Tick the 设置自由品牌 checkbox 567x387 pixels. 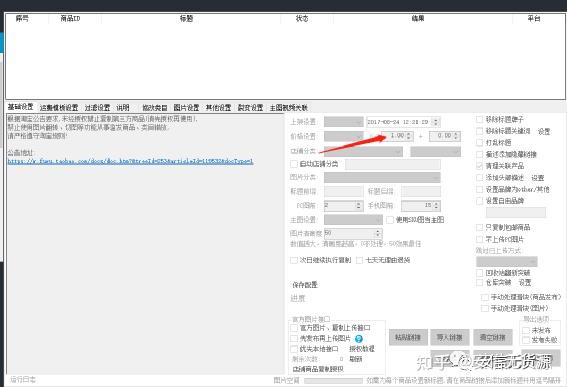(479, 201)
